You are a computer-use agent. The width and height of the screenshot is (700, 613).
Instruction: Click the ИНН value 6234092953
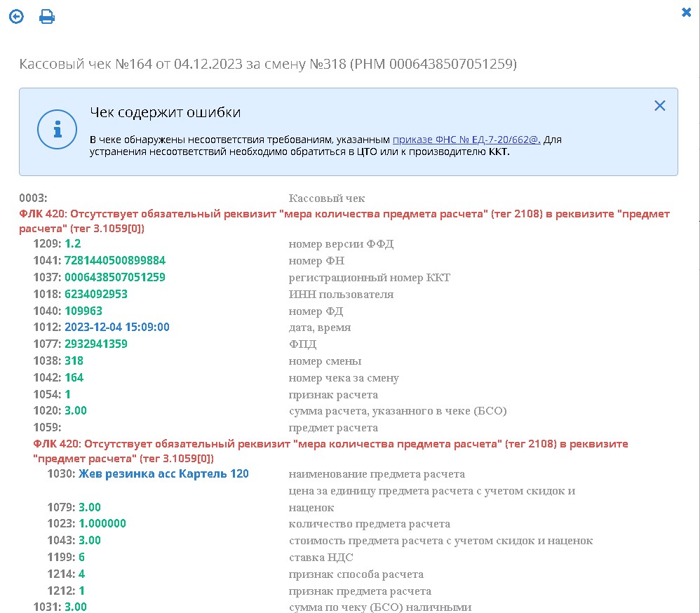click(x=96, y=294)
